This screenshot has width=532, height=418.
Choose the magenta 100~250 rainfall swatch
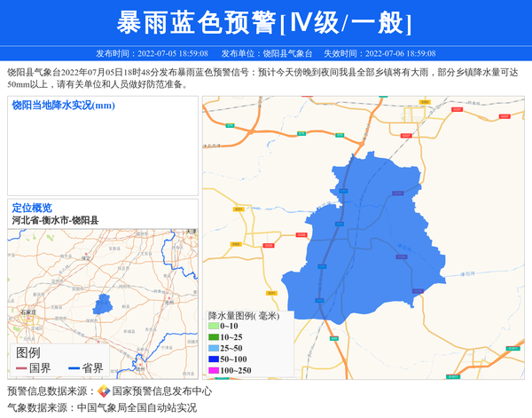pos(213,370)
